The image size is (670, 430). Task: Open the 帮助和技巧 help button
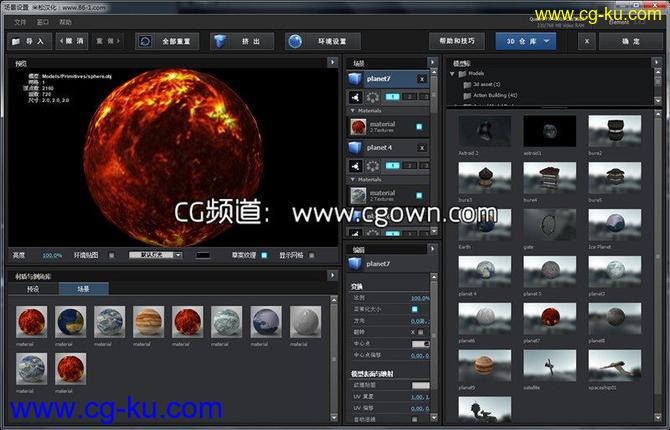(457, 41)
